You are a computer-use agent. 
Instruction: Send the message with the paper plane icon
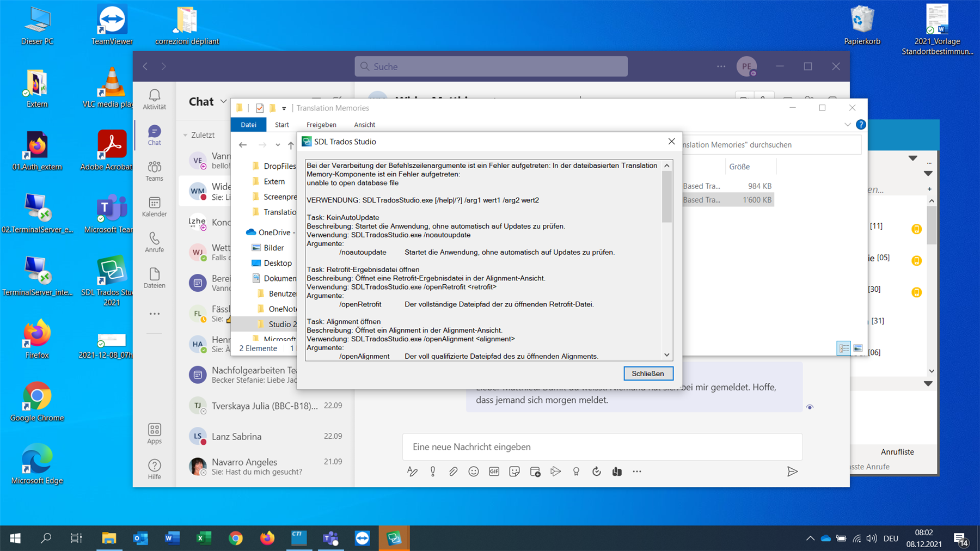click(792, 472)
